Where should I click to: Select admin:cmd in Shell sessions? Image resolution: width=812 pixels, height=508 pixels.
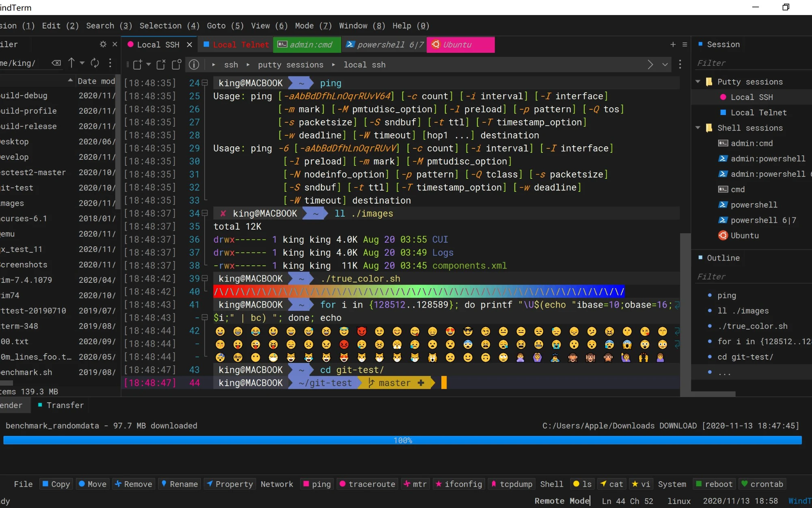(x=751, y=143)
